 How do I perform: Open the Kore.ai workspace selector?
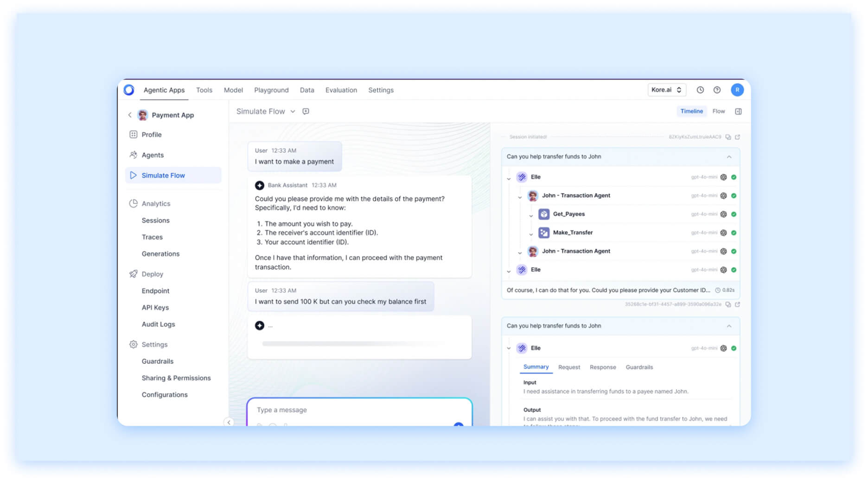pyautogui.click(x=666, y=89)
